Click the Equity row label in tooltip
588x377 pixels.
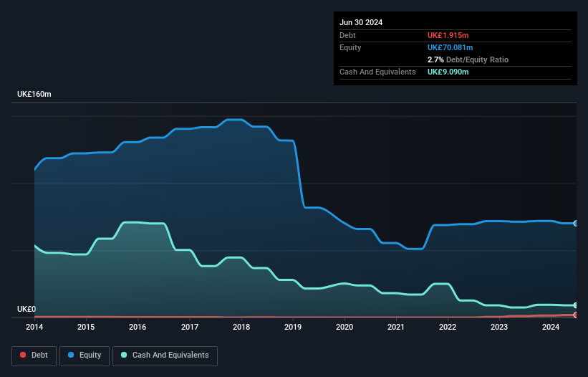350,47
